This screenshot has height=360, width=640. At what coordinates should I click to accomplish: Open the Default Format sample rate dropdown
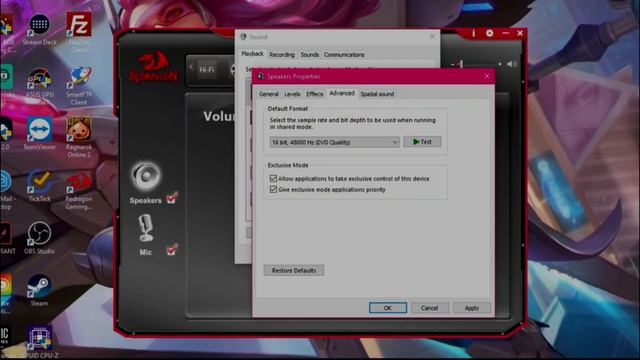(x=334, y=142)
